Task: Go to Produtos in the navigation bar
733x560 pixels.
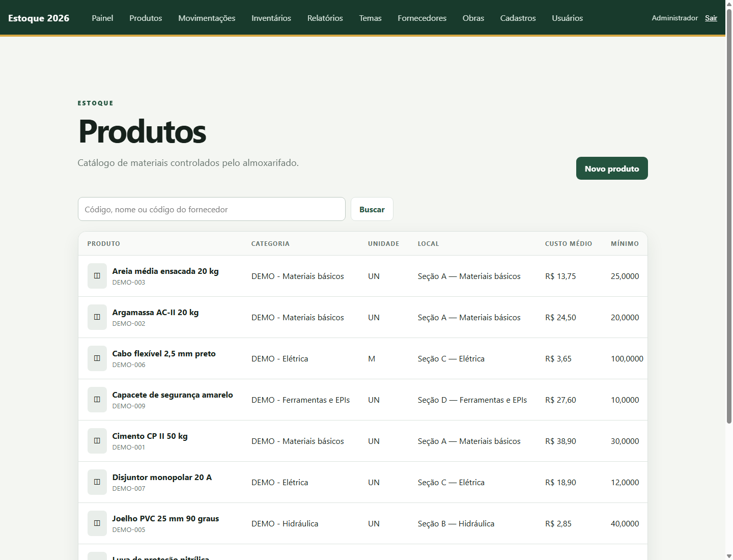Action: (146, 18)
